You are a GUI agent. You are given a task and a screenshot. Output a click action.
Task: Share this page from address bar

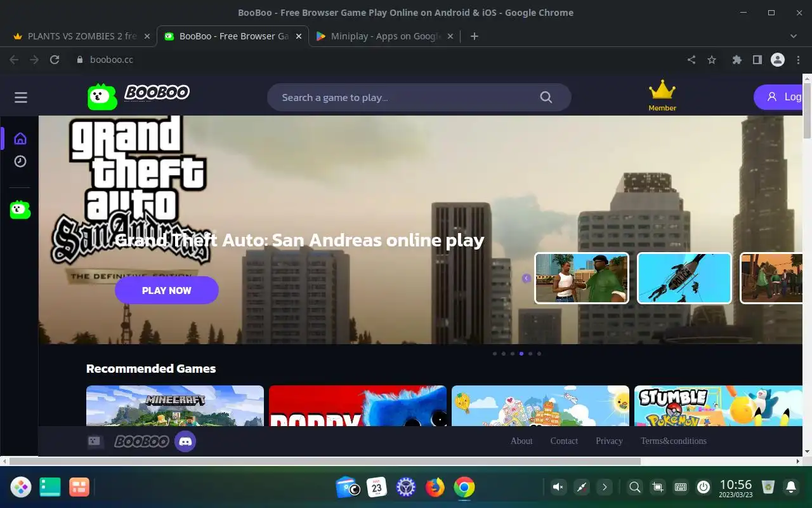[691, 60]
